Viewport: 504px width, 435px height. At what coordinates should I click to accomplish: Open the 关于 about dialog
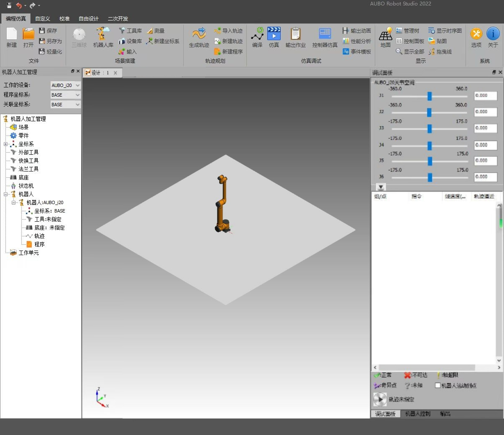(493, 38)
